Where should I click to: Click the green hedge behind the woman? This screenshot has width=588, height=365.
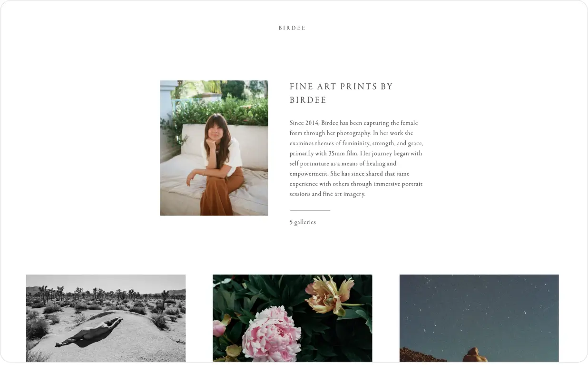216,113
